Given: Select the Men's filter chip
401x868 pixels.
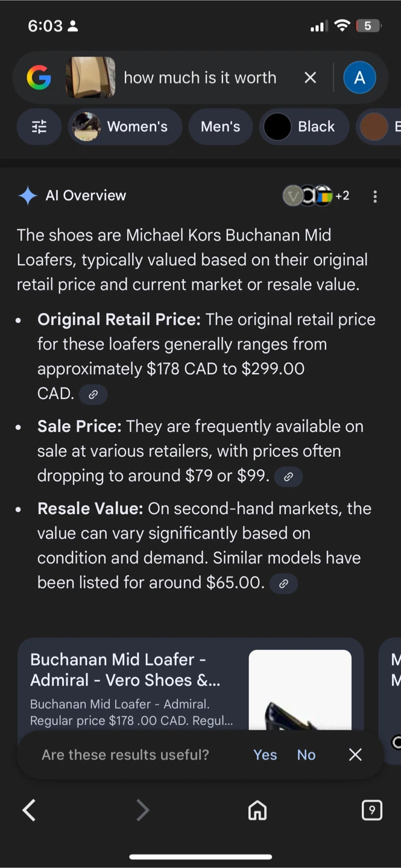Looking at the screenshot, I should (221, 127).
